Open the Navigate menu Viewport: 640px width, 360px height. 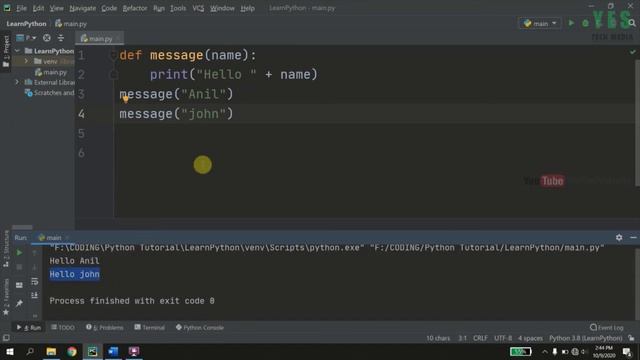pyautogui.click(x=82, y=8)
